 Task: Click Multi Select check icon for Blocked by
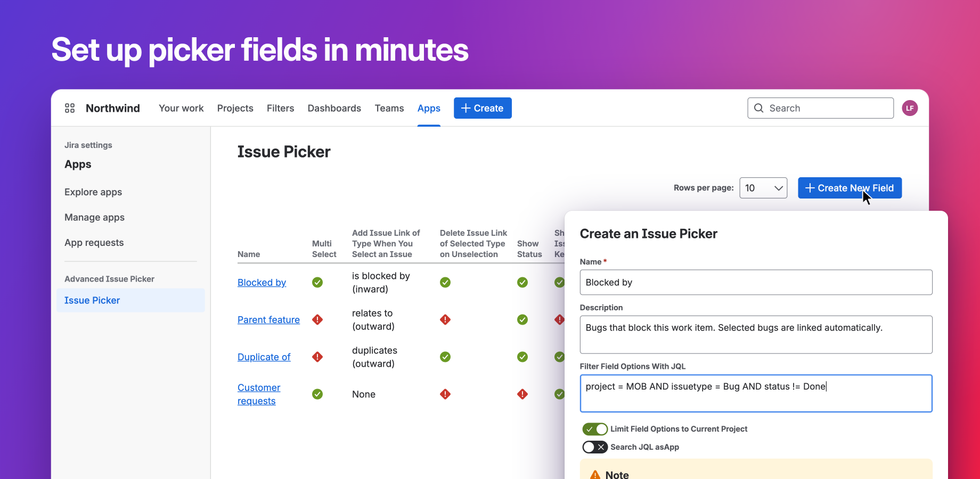click(317, 282)
